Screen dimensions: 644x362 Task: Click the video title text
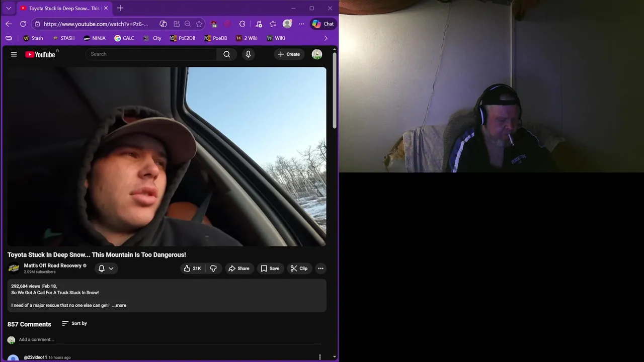(x=97, y=255)
